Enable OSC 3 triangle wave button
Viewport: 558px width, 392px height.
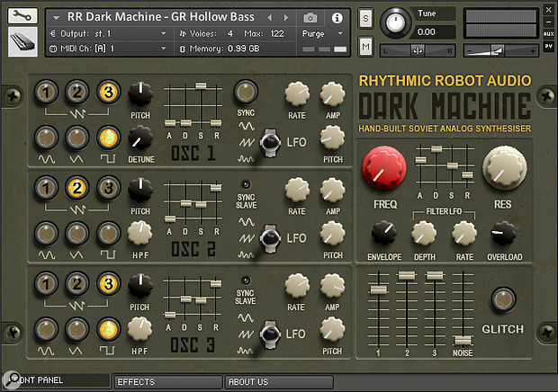pyautogui.click(x=76, y=329)
